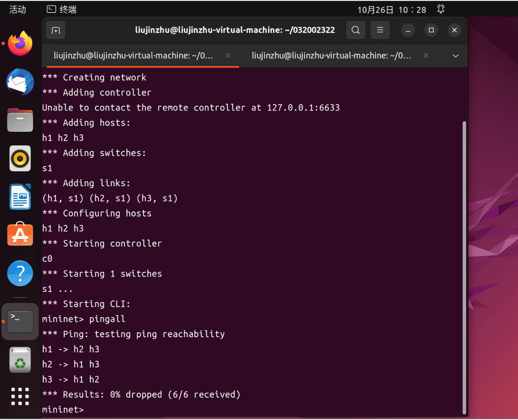The width and height of the screenshot is (518, 420).
Task: Switch to the second terminal tab
Action: [331, 56]
